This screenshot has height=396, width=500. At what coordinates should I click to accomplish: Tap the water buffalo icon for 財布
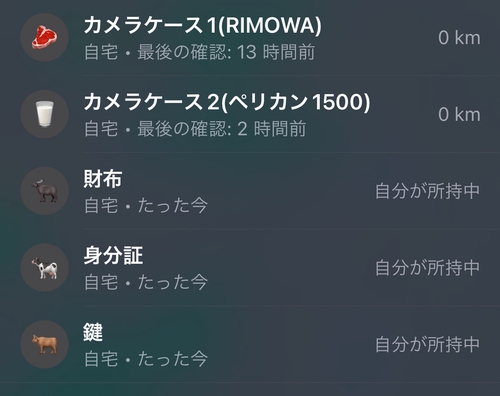[x=44, y=191]
